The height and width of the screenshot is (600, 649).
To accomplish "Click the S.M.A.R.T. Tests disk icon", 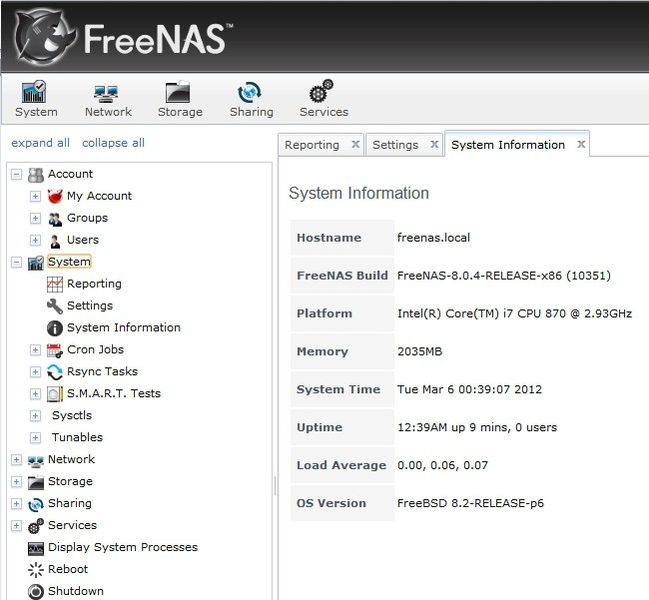I will tap(55, 394).
